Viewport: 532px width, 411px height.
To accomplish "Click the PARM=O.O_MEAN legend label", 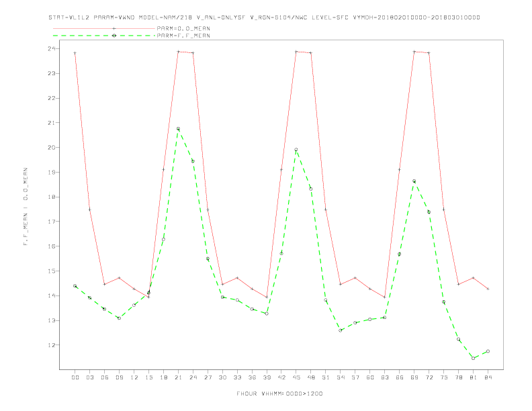I will coord(183,28).
